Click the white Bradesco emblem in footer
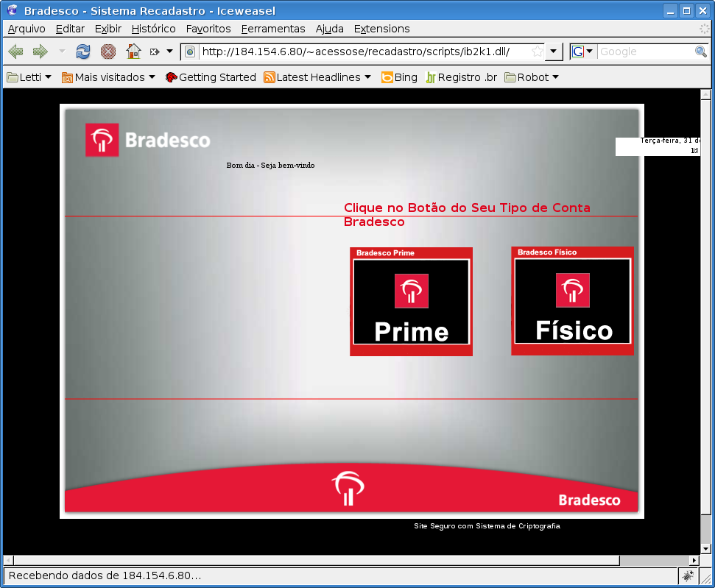The width and height of the screenshot is (715, 588). pyautogui.click(x=348, y=489)
